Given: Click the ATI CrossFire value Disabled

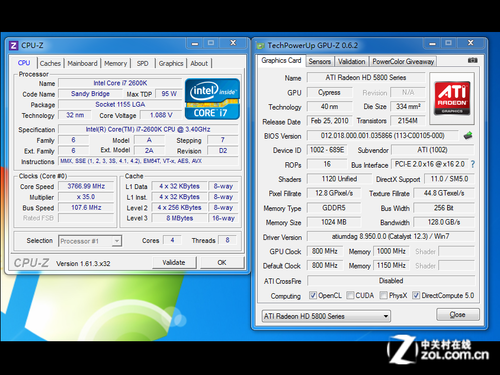Looking at the screenshot, I should pos(391,281).
